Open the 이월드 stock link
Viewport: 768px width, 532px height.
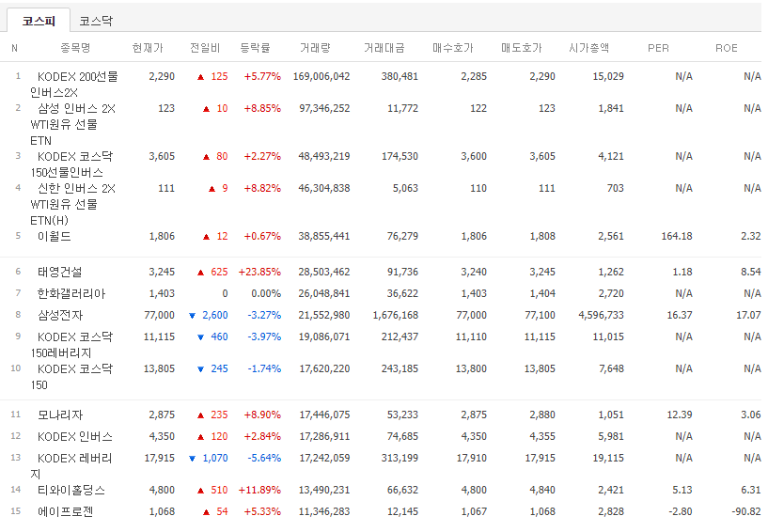tap(55, 236)
